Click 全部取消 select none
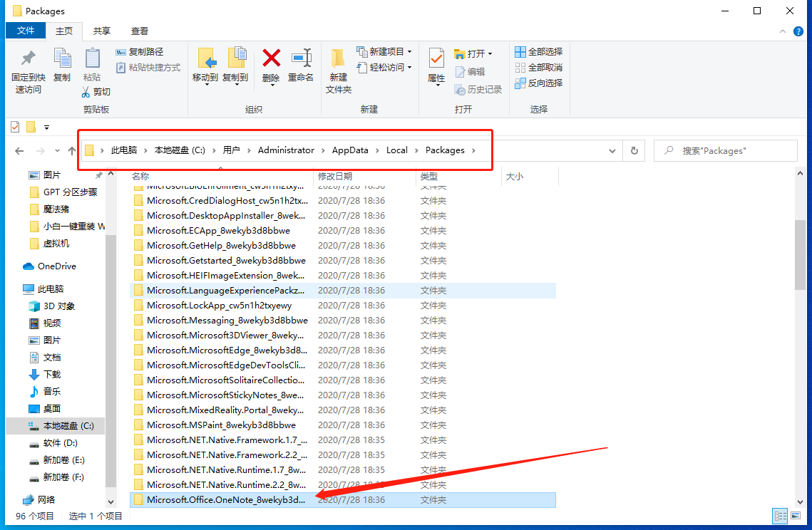 click(538, 67)
